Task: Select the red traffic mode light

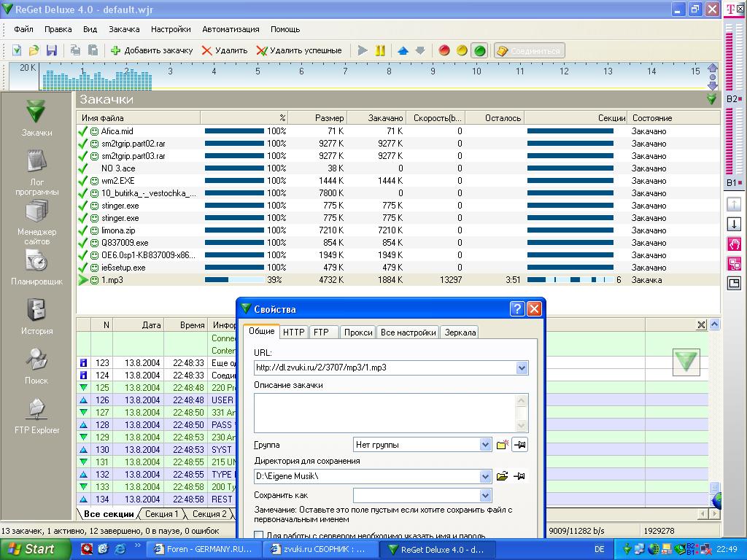Action: [444, 50]
